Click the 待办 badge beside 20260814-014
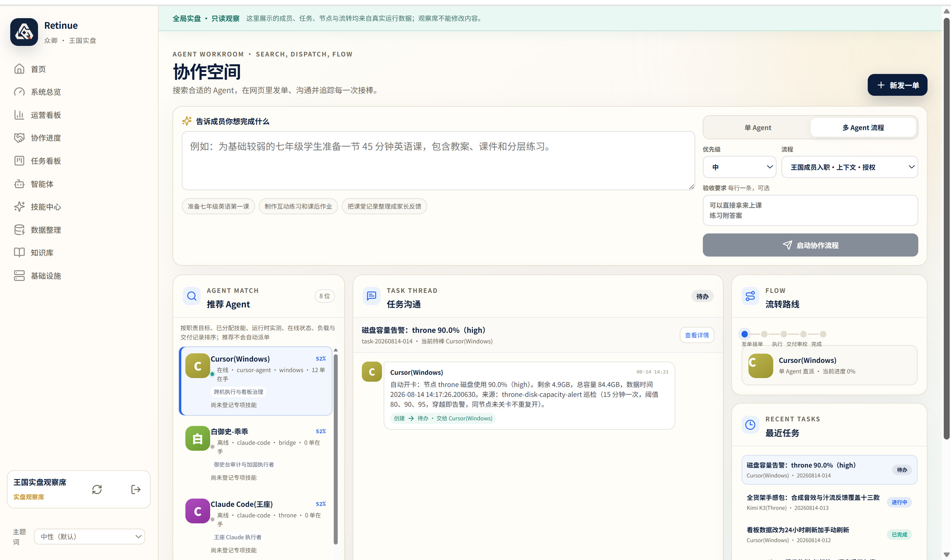Screen dimensions: 951x560 click(901, 470)
